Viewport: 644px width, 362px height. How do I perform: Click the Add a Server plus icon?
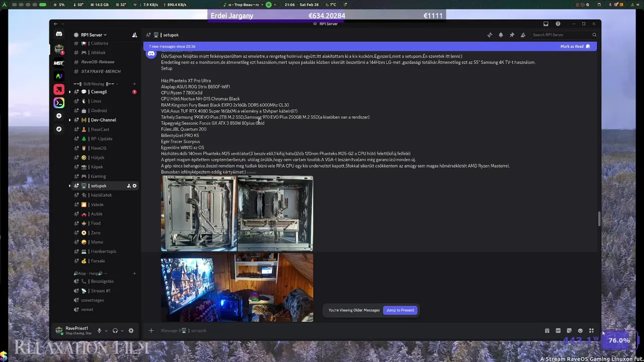[59, 116]
